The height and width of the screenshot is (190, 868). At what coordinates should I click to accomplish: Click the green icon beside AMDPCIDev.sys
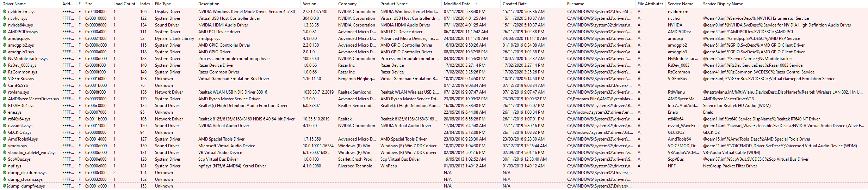point(5,31)
